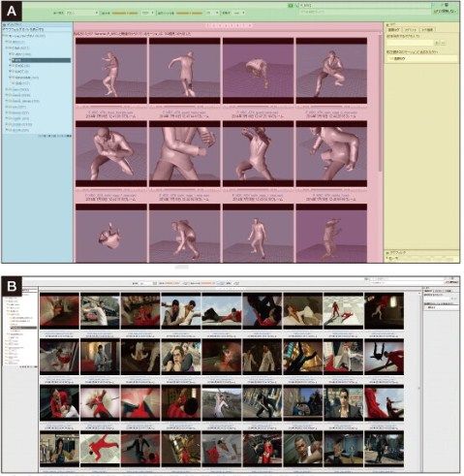The width and height of the screenshot is (464, 476).
Task: Switch to the first tab in window A's yellow panel
Action: coord(394,30)
